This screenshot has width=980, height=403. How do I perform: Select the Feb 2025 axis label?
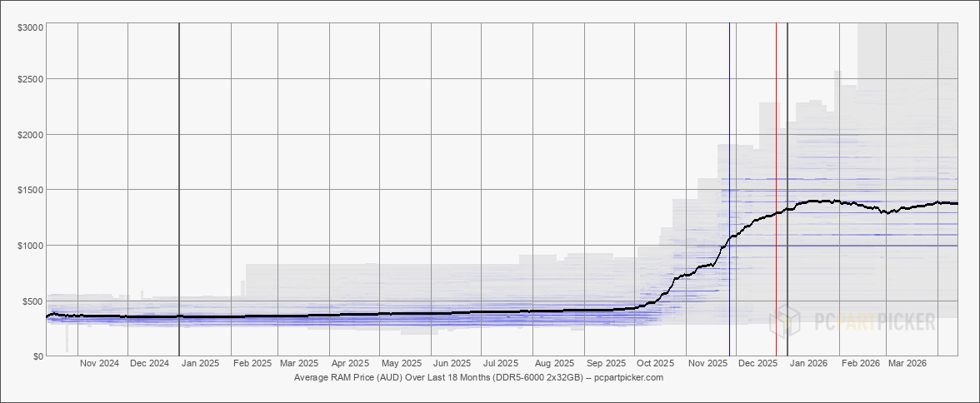(x=252, y=363)
